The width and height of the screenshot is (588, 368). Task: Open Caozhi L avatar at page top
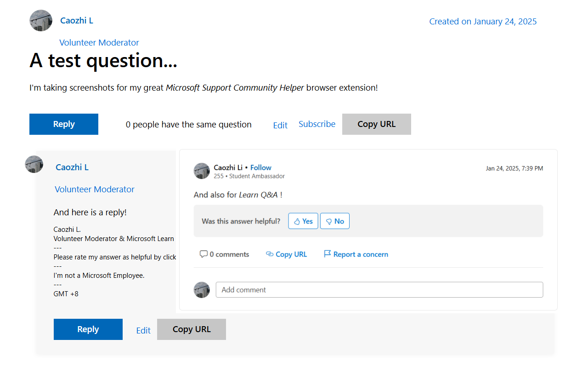tap(41, 21)
